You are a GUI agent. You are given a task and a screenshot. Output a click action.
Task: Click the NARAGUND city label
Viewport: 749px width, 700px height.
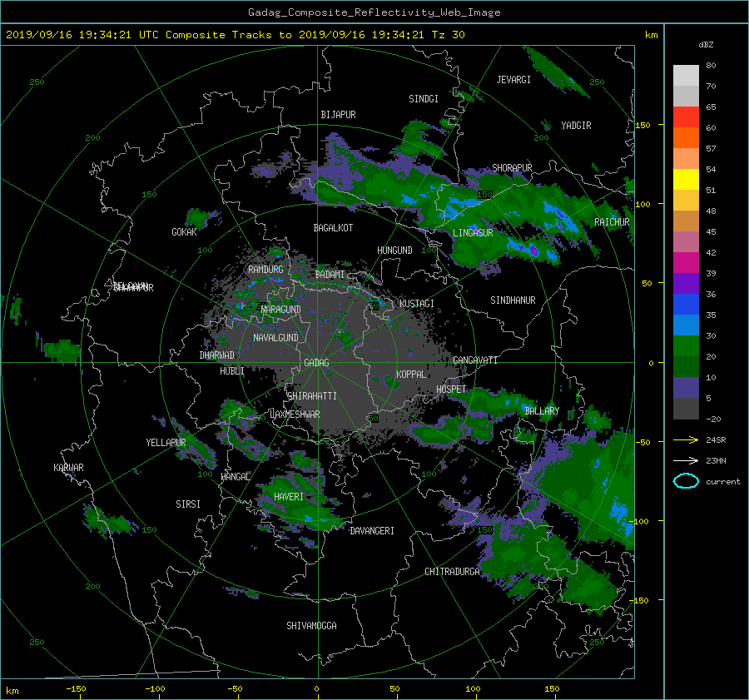click(281, 310)
